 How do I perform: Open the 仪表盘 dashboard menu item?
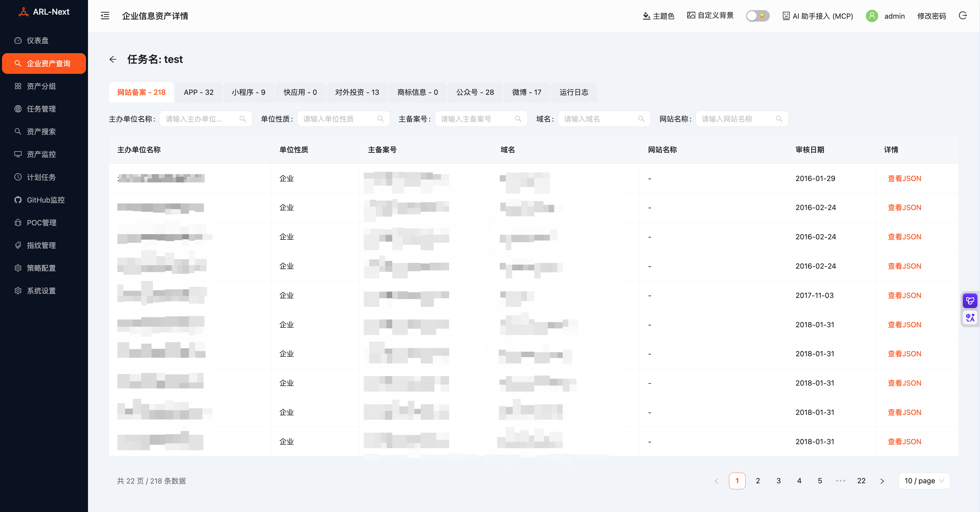pos(44,40)
